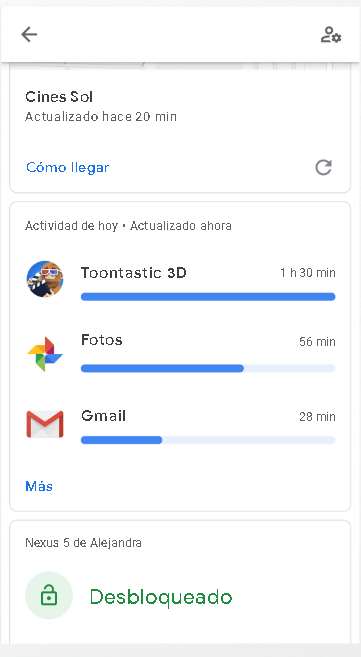
Task: Tap the Cines Sol location name
Action: coord(59,97)
